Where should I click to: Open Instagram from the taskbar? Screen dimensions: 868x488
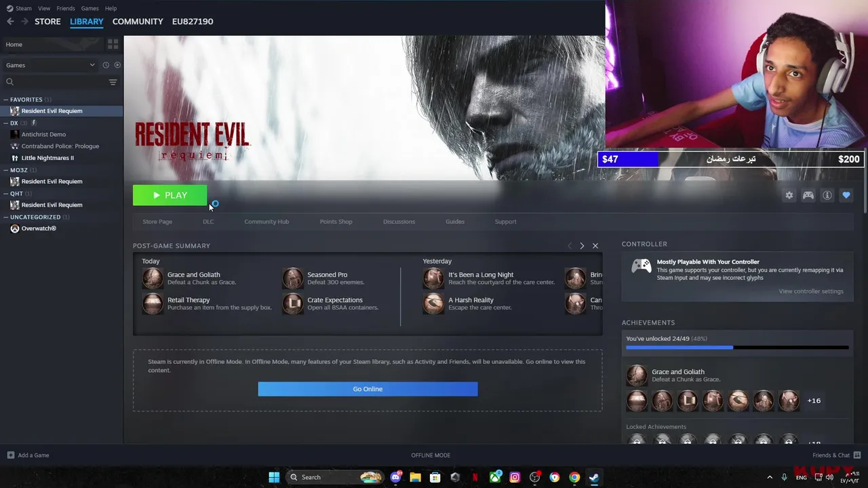click(x=515, y=477)
